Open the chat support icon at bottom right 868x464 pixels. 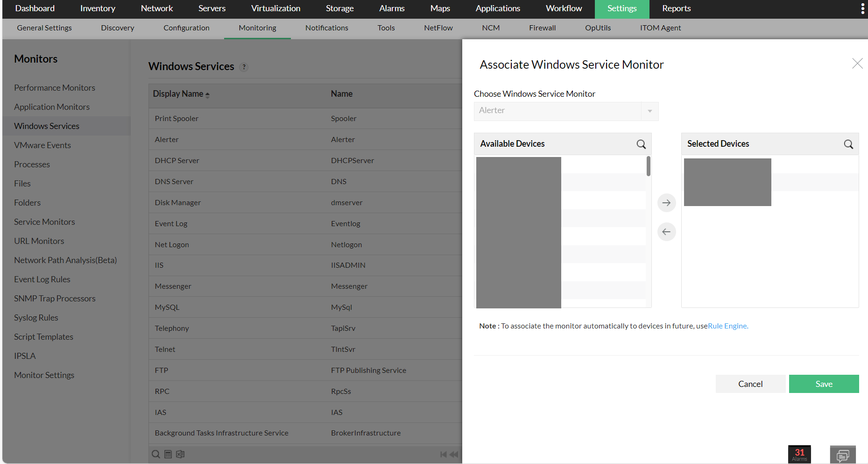click(x=842, y=455)
